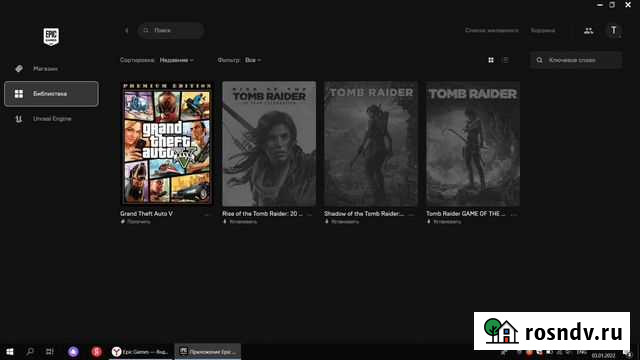Open the Store (Магазин) section
The width and height of the screenshot is (640, 360).
pyautogui.click(x=45, y=69)
